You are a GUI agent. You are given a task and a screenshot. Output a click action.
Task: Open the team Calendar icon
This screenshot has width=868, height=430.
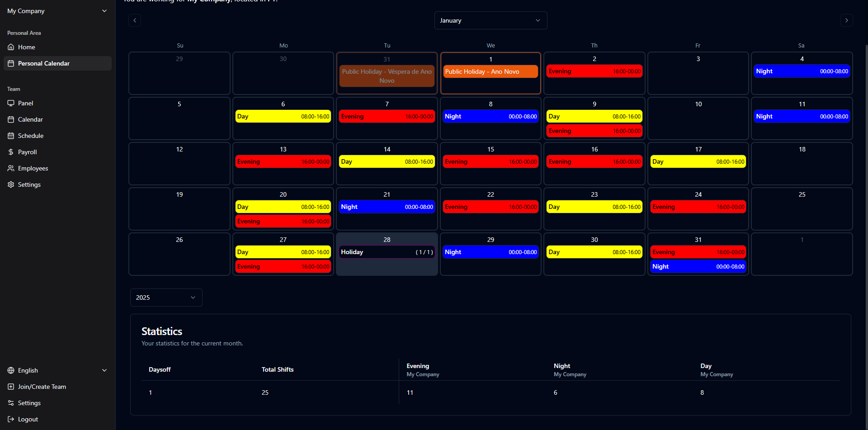[x=11, y=119]
